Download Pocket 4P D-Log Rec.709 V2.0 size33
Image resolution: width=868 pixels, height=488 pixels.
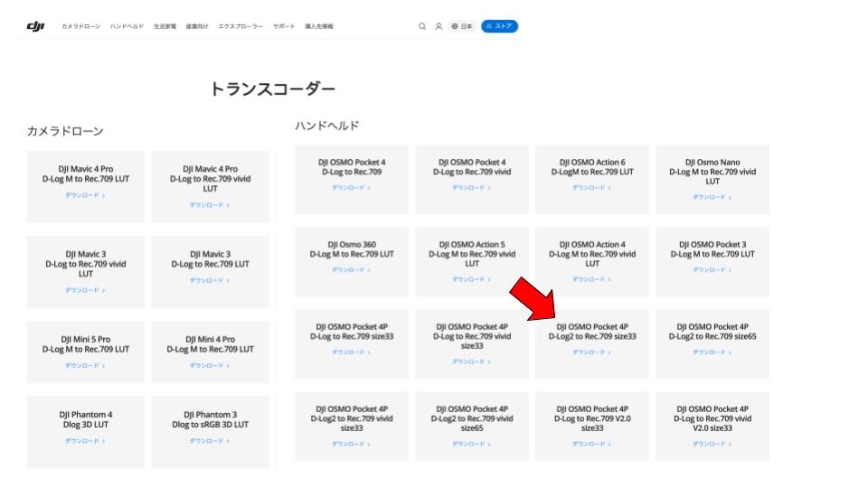click(x=591, y=445)
